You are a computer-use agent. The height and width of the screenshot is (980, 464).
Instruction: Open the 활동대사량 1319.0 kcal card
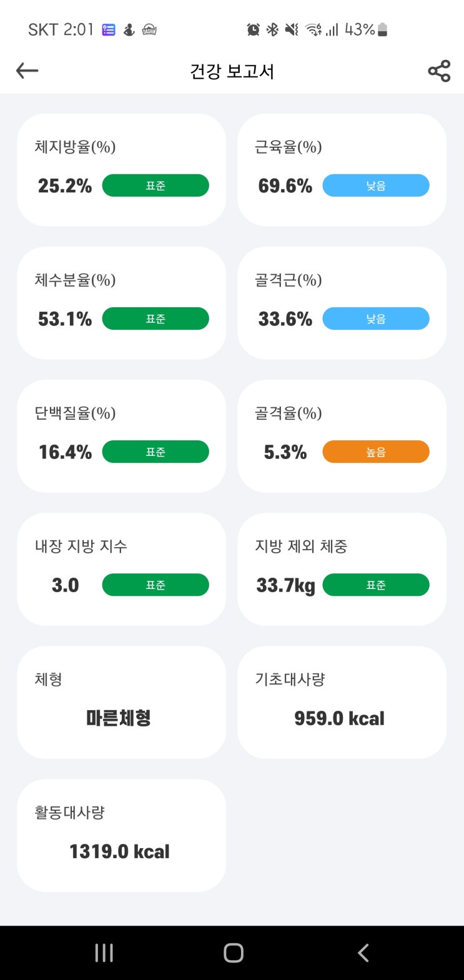click(121, 835)
